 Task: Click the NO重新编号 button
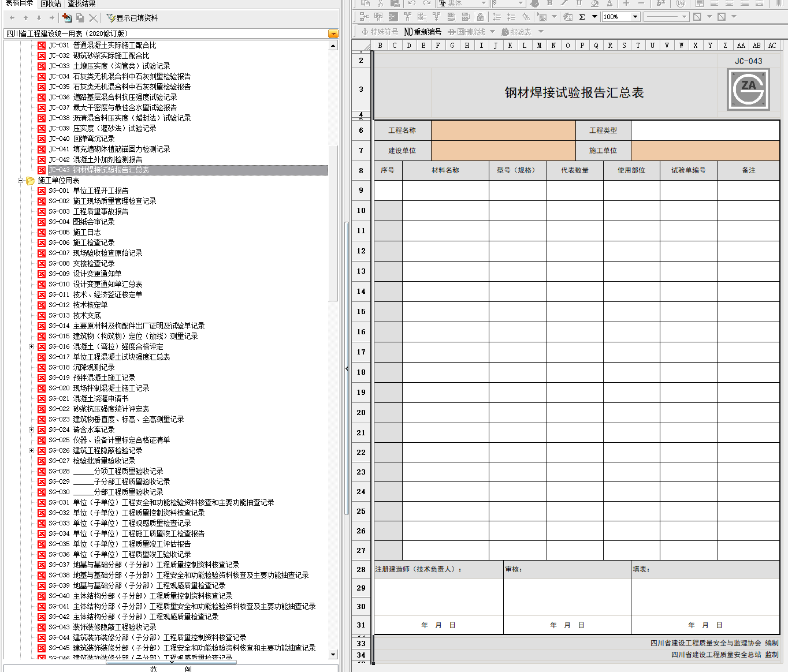pyautogui.click(x=423, y=32)
